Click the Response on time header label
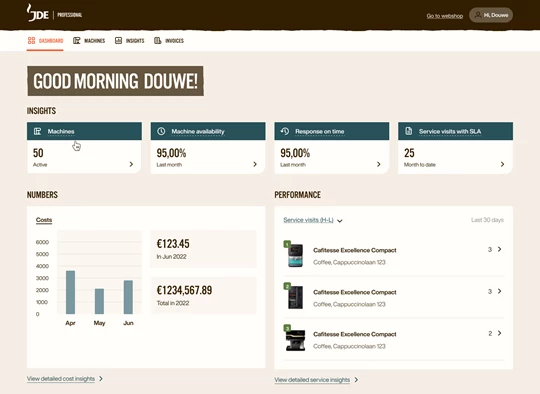Viewport: 540px width, 394px height. (320, 131)
